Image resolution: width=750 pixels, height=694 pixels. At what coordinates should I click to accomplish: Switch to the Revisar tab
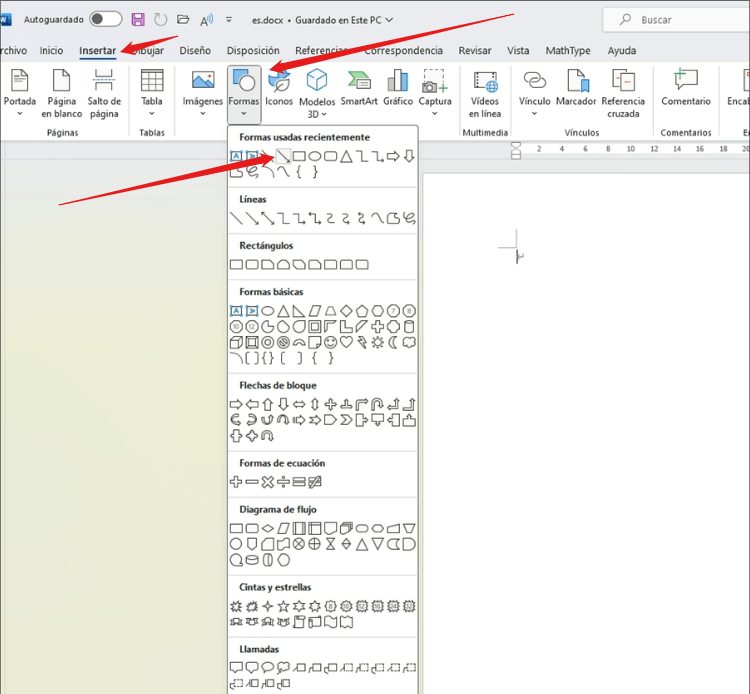click(x=475, y=51)
